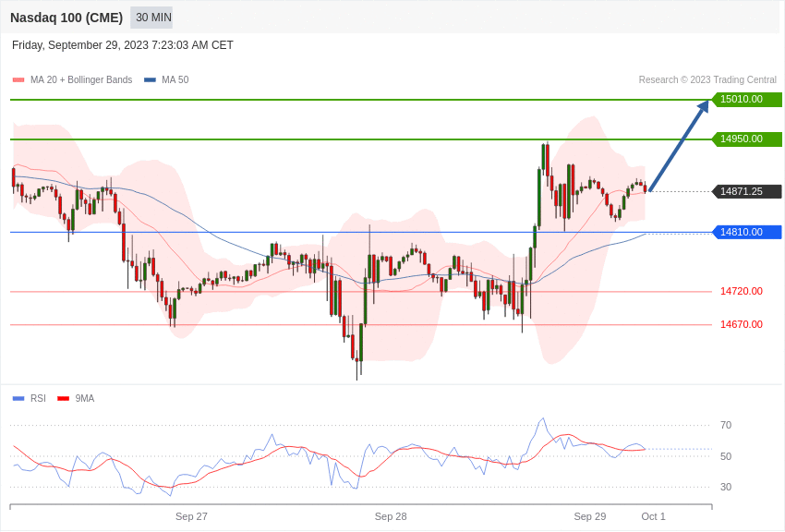This screenshot has width=785, height=532.
Task: Toggle the 9MA legend entry
Action: point(76,398)
